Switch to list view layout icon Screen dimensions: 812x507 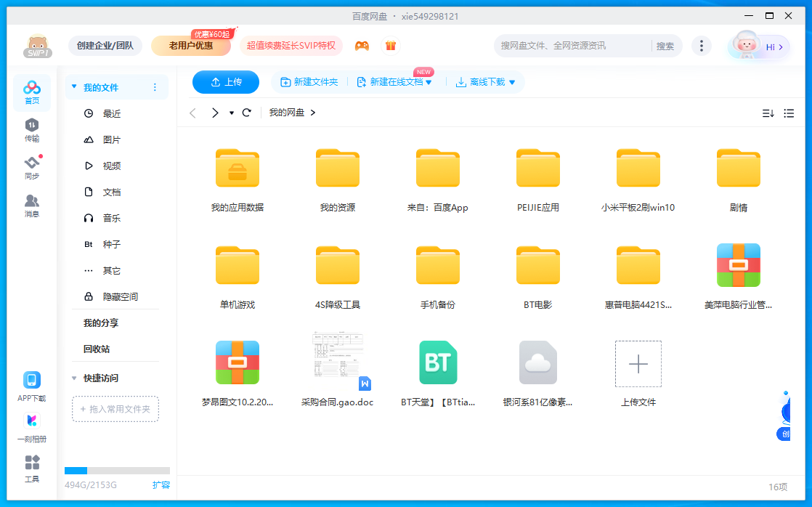(x=789, y=113)
